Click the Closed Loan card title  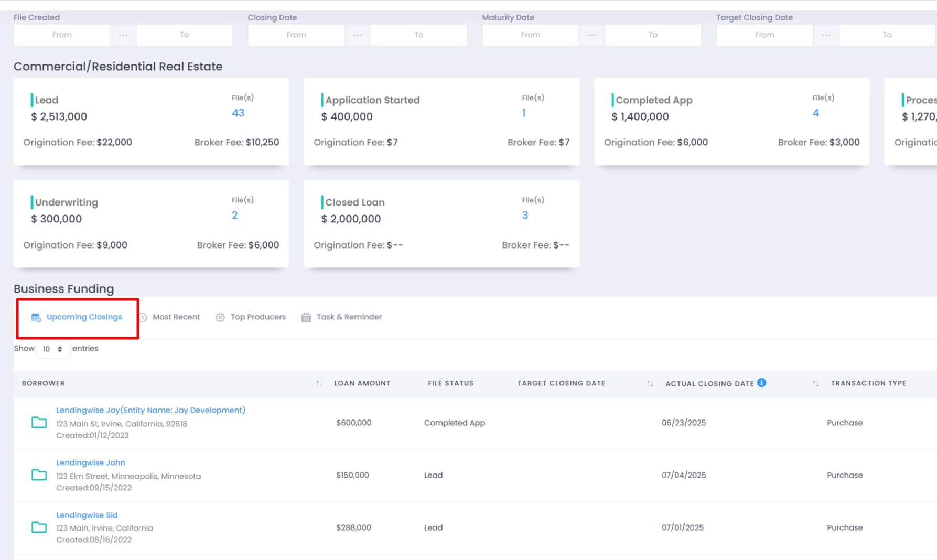tap(355, 202)
